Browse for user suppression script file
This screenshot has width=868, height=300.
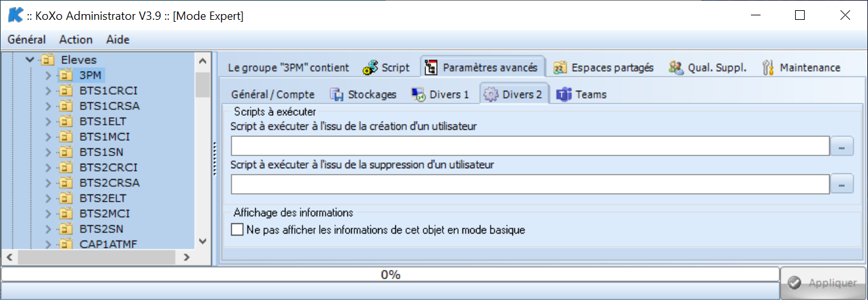click(842, 184)
